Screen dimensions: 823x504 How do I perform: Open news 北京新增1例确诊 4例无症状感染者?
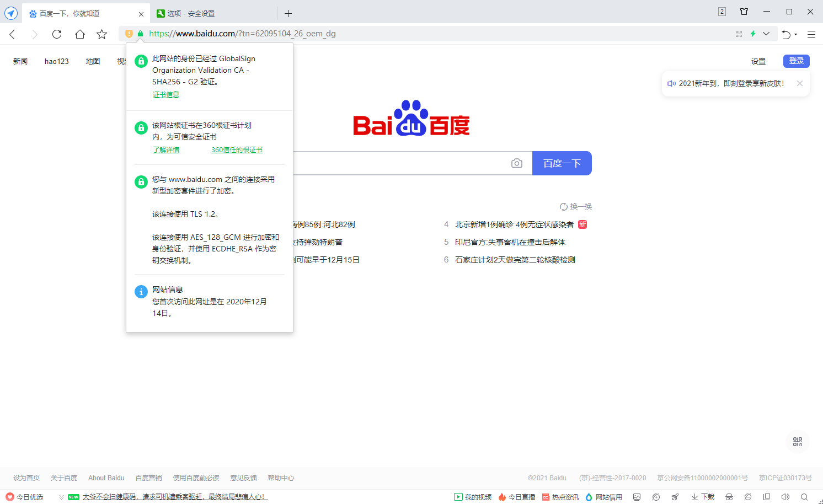pyautogui.click(x=514, y=224)
